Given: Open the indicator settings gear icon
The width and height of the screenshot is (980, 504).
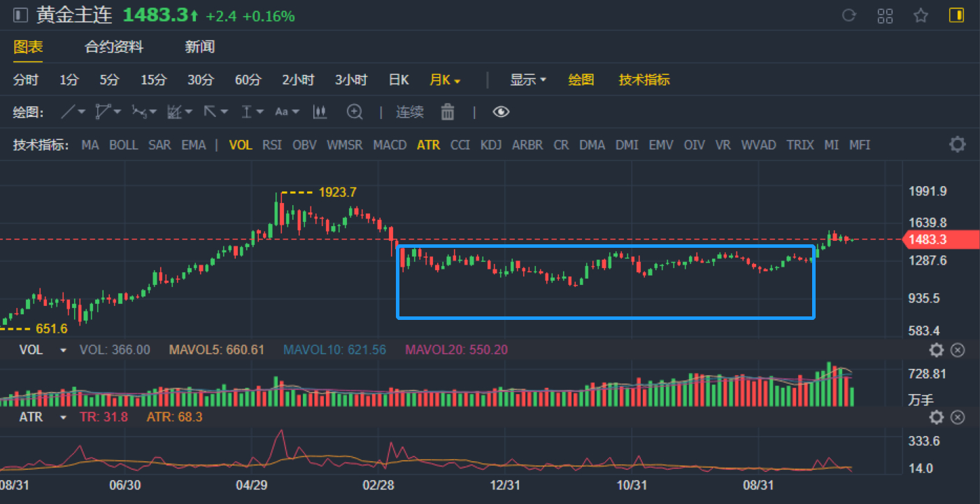Looking at the screenshot, I should point(957,145).
